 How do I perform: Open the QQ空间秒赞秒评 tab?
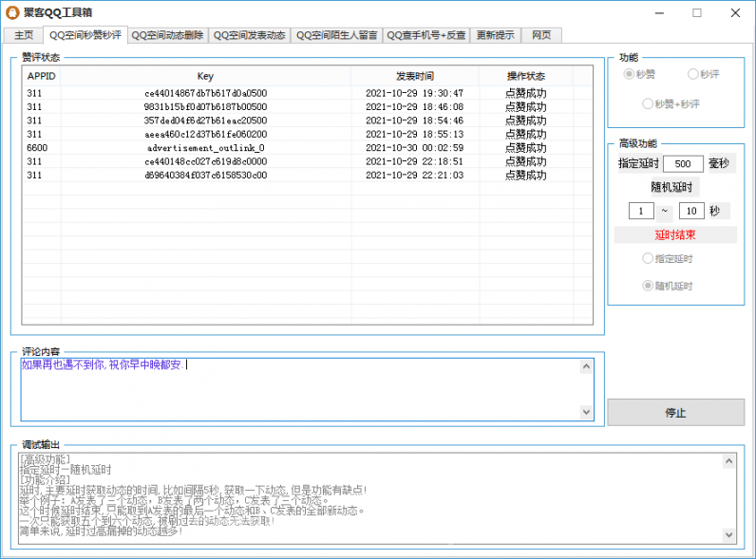(85, 35)
